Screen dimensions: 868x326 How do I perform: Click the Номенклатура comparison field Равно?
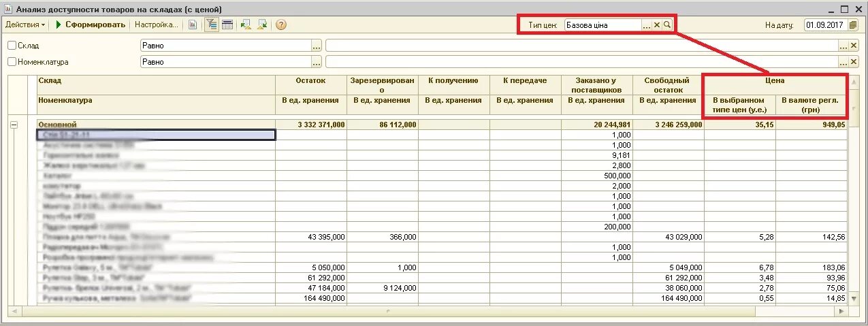[225, 62]
